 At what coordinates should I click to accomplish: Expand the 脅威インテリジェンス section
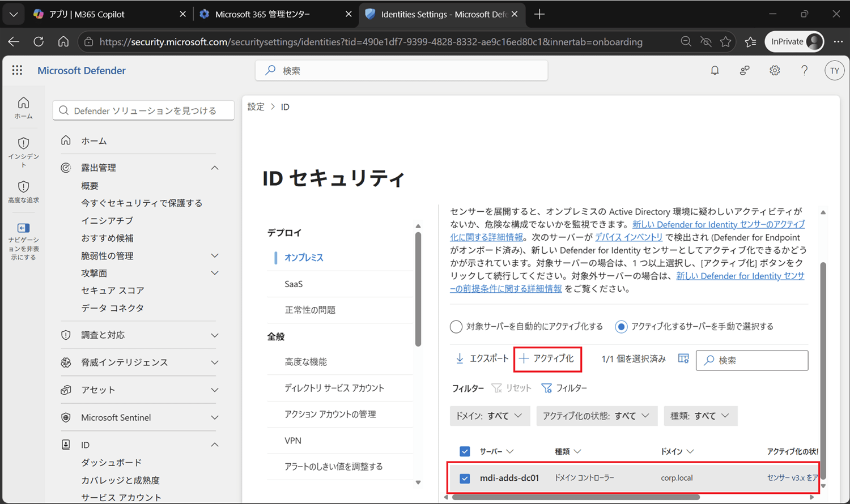(215, 362)
